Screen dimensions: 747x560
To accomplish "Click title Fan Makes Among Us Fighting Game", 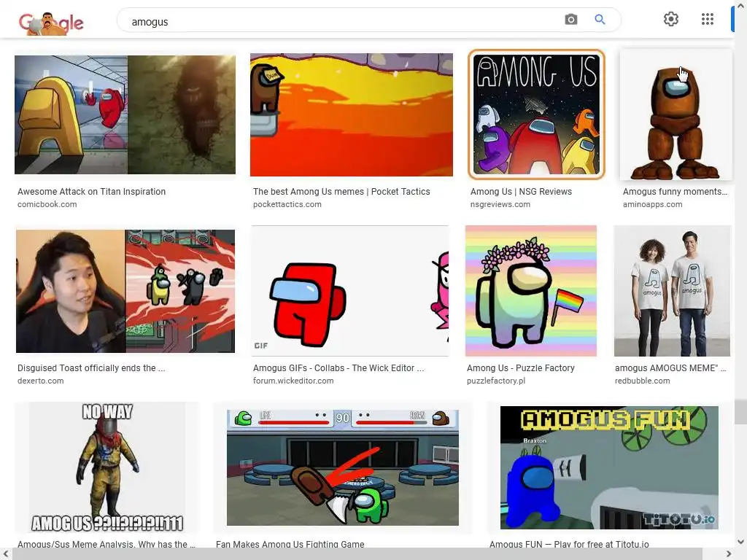I will coord(290,544).
